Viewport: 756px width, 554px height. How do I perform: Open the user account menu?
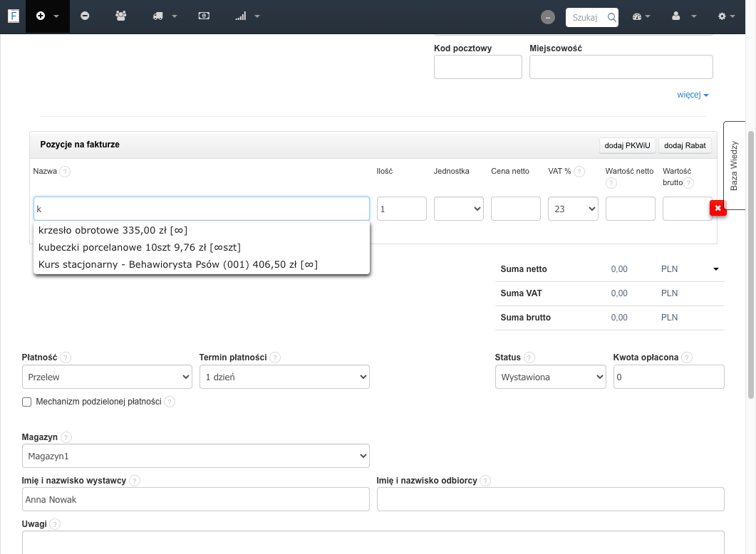[x=684, y=16]
